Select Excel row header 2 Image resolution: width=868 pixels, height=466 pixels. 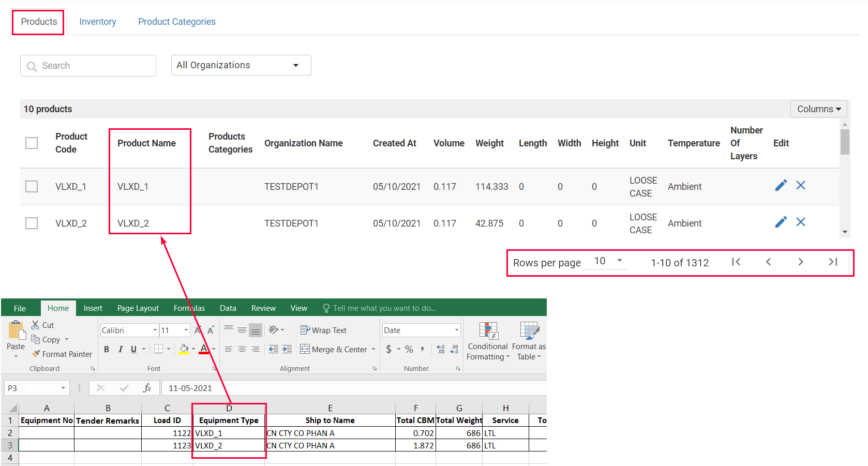tap(10, 433)
